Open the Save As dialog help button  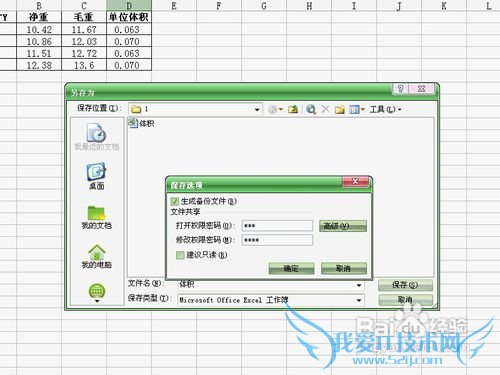pyautogui.click(x=400, y=89)
